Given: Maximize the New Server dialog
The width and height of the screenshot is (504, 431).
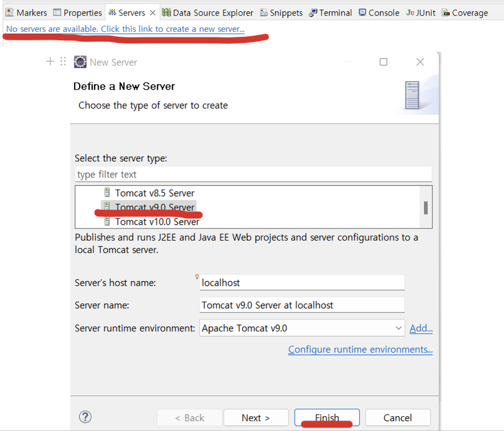Looking at the screenshot, I should point(383,62).
